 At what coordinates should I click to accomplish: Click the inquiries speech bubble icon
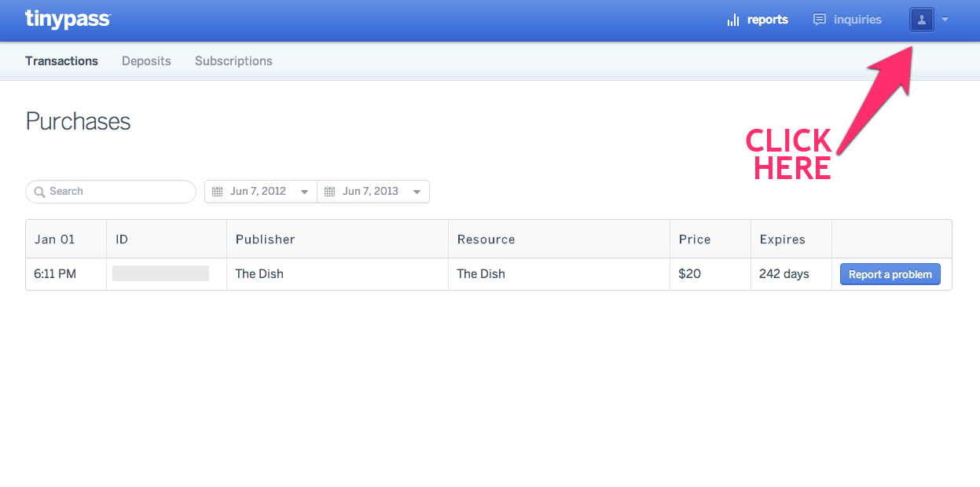coord(820,20)
